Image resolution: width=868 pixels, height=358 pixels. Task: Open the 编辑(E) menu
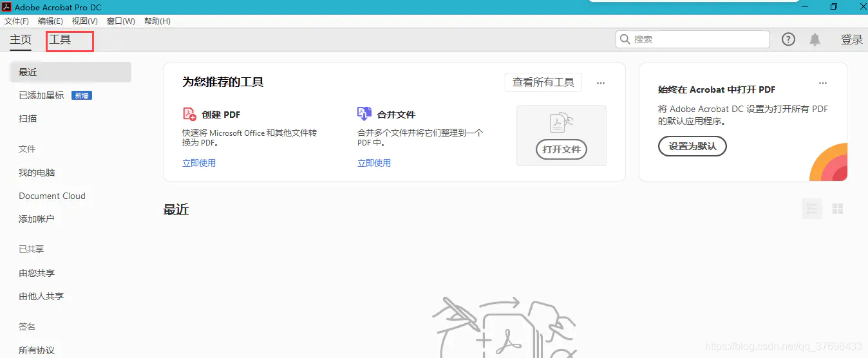50,21
